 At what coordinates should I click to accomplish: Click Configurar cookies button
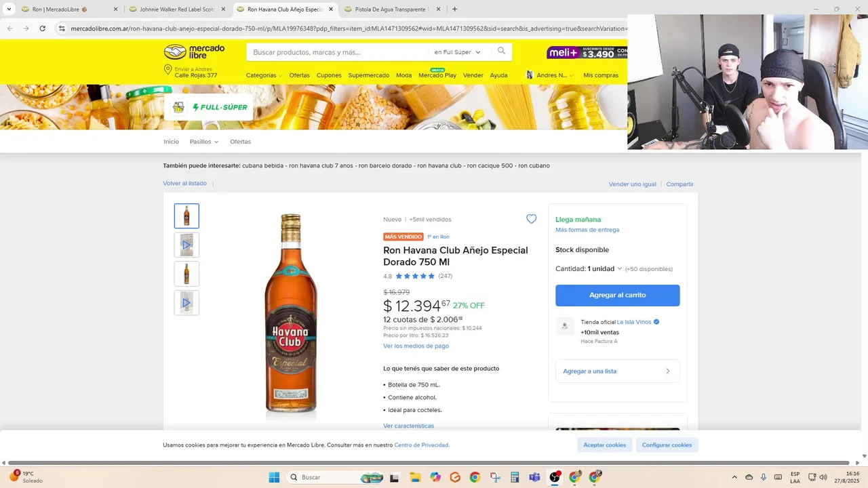click(x=667, y=445)
